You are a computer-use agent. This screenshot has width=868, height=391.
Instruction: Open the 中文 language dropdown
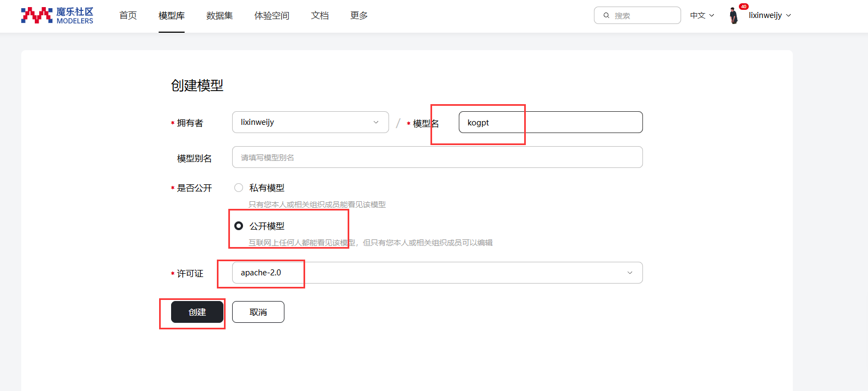coord(702,15)
